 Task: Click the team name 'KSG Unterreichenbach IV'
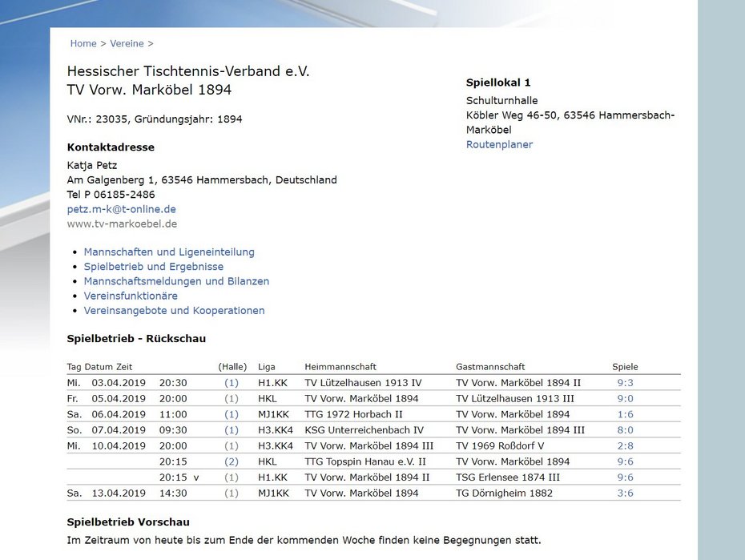click(x=364, y=430)
